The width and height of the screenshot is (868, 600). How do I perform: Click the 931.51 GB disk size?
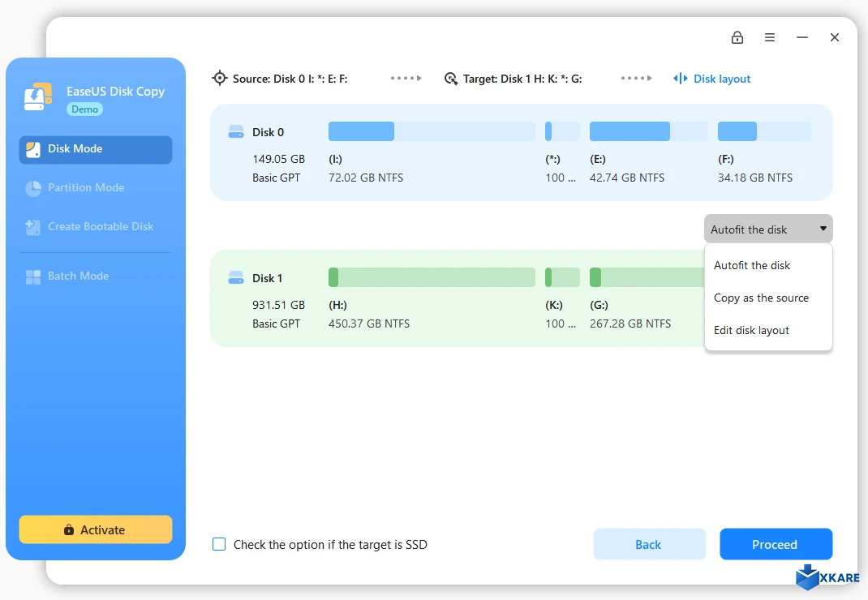[278, 305]
